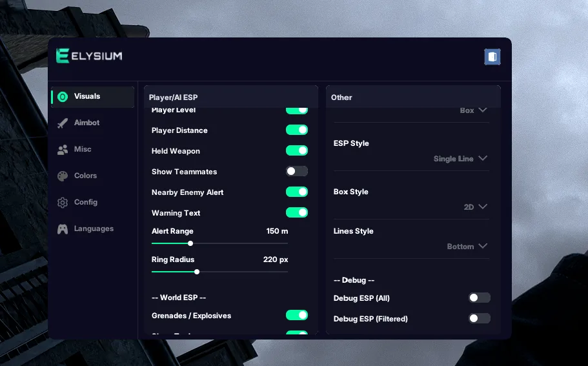Click the Aimbot rocket icon
588x366 pixels.
click(63, 123)
